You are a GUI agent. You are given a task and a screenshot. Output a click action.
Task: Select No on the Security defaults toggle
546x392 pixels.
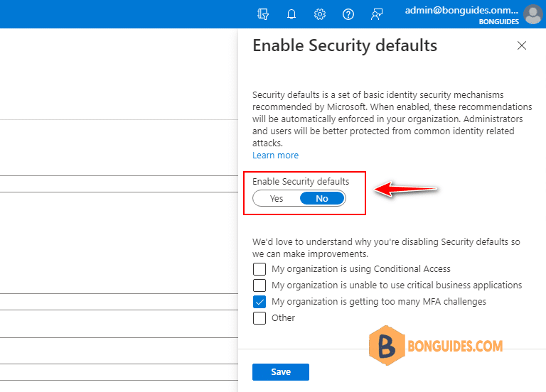click(322, 199)
